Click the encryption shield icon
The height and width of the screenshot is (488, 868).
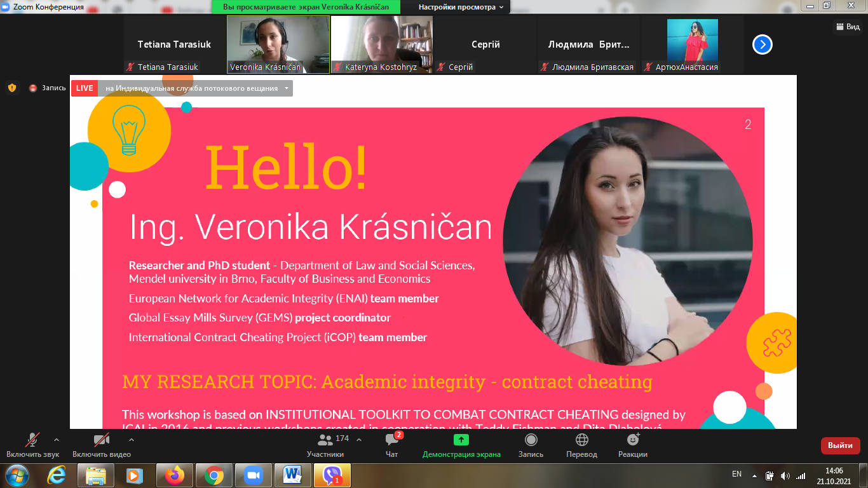coord(12,88)
